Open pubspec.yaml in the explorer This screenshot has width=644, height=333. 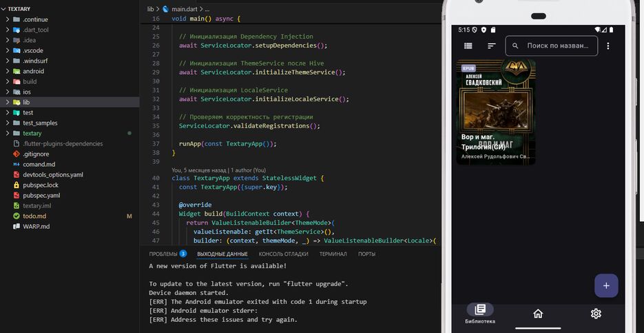(x=41, y=195)
